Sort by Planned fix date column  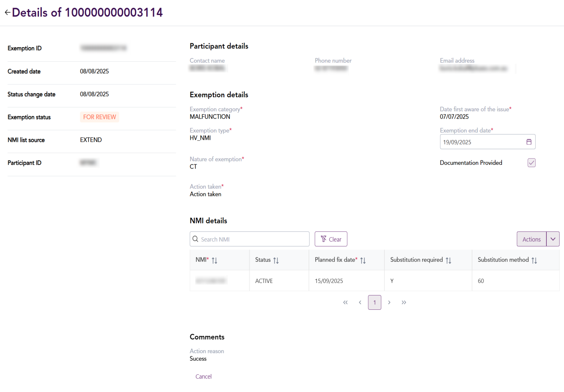[363, 260]
